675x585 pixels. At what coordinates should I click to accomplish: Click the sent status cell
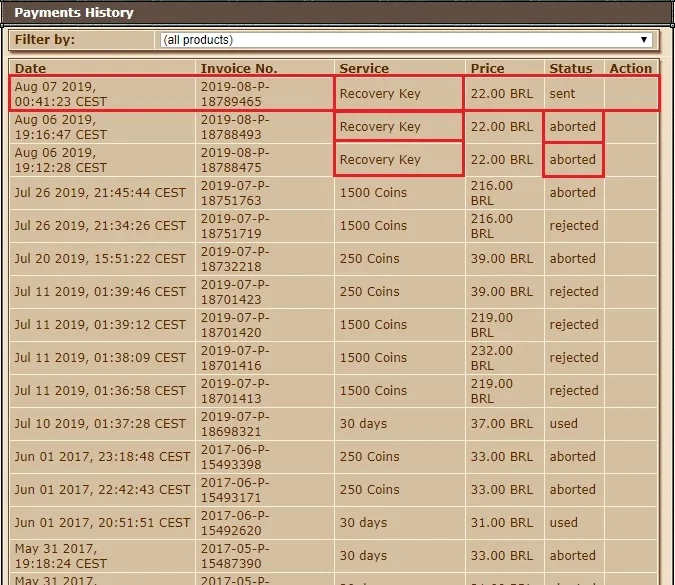click(x=562, y=93)
